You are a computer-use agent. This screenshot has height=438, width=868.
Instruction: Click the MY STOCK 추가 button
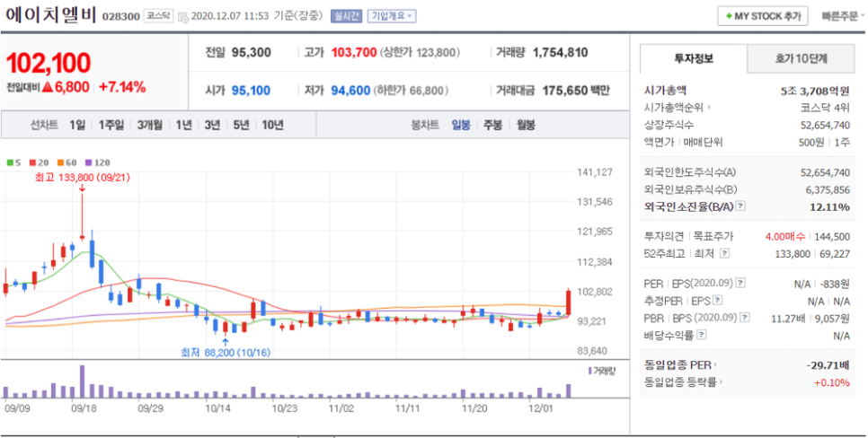(x=763, y=16)
